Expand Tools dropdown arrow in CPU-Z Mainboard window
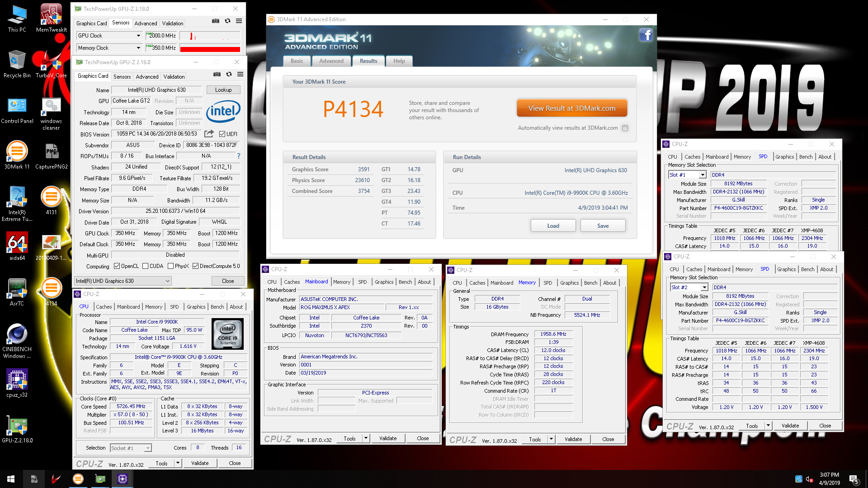This screenshot has height=488, width=868. click(366, 438)
